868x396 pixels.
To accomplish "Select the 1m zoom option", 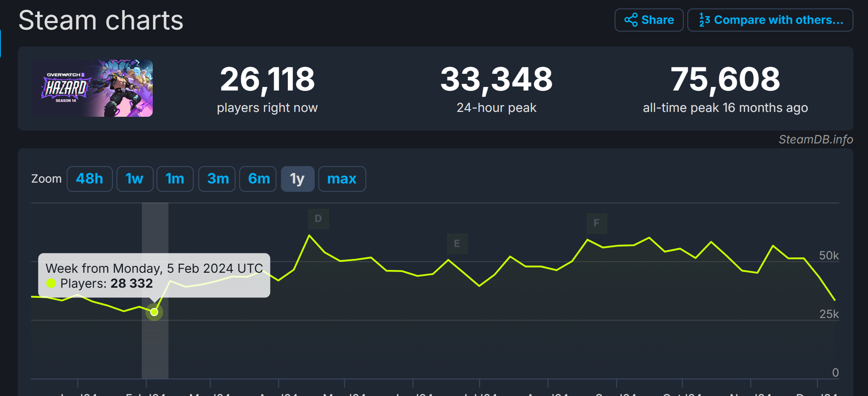I will [x=175, y=179].
